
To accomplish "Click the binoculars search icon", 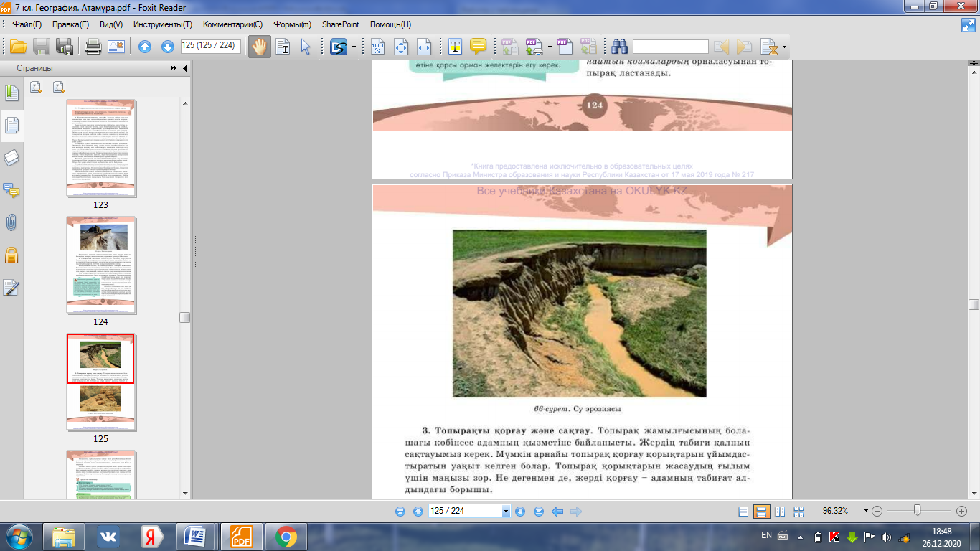I will pyautogui.click(x=620, y=47).
